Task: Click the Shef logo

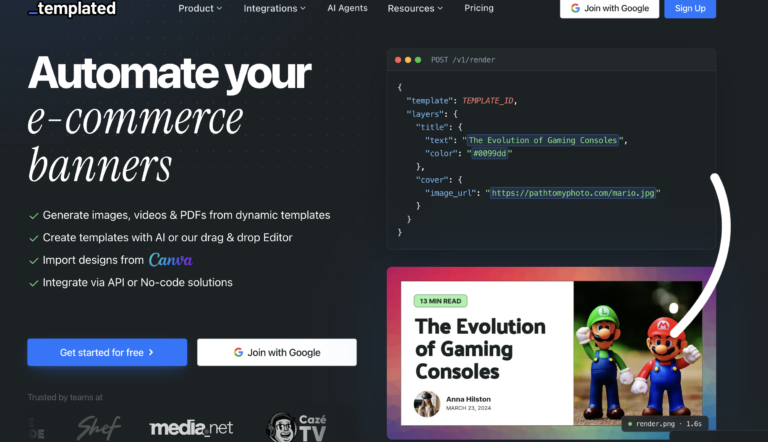Action: point(99,427)
